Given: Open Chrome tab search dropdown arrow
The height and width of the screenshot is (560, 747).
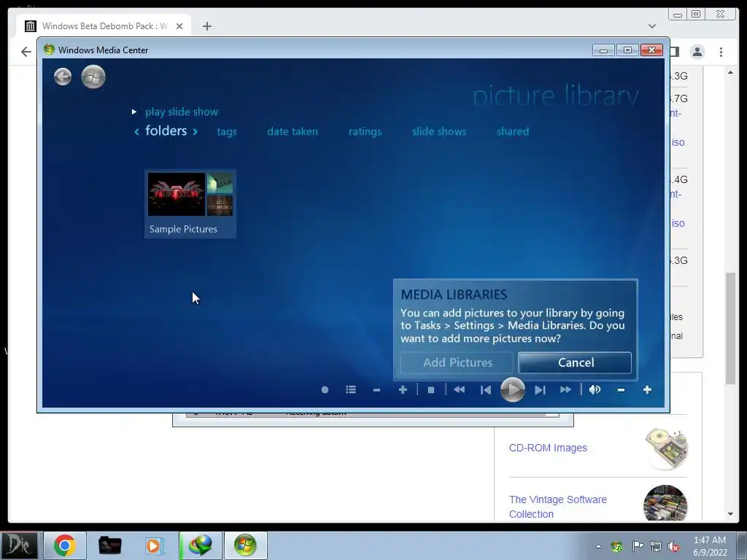Looking at the screenshot, I should coord(651,26).
